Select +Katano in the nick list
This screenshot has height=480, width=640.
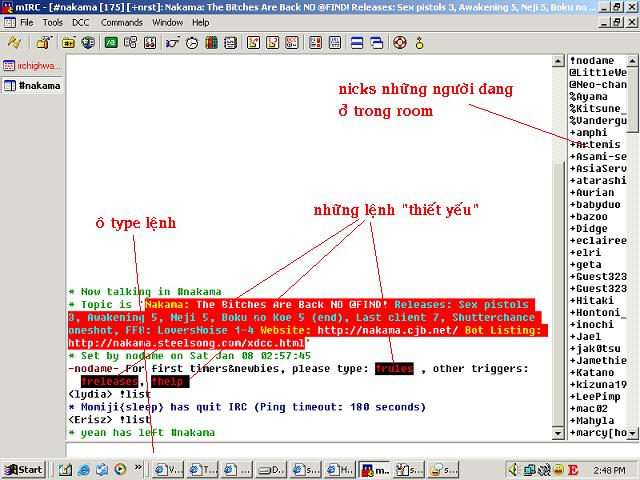[x=592, y=373]
